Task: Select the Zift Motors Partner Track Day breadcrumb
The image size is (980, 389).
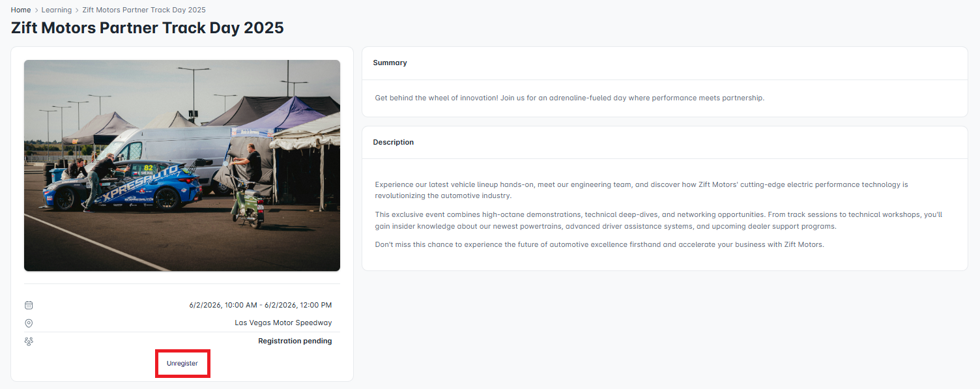Action: coord(144,10)
